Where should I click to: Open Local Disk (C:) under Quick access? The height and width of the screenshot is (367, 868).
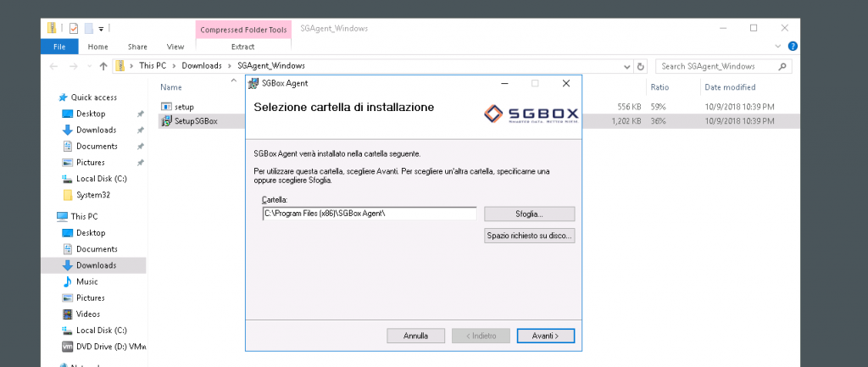pos(102,178)
